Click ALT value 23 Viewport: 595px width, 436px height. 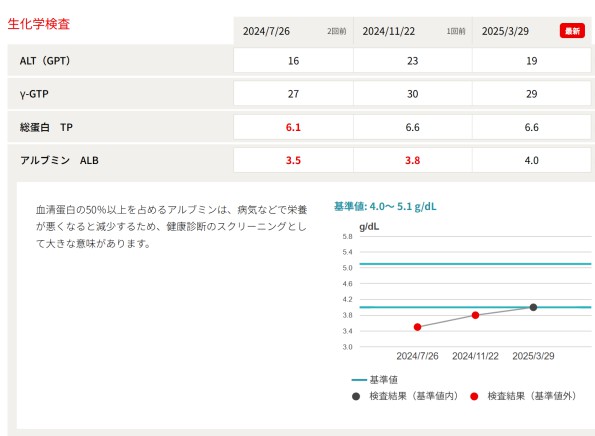(x=412, y=61)
